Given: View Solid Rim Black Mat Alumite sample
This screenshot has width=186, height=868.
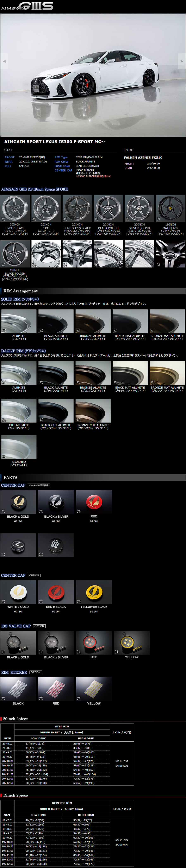Looking at the screenshot, I should [130, 322].
